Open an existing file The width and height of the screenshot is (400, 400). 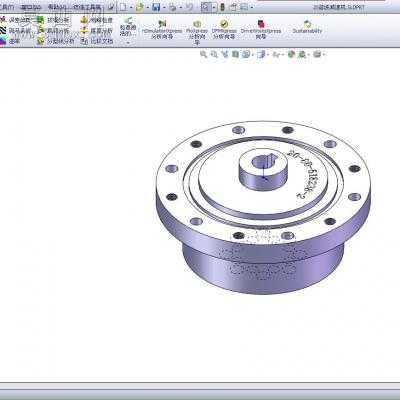click(x=139, y=7)
